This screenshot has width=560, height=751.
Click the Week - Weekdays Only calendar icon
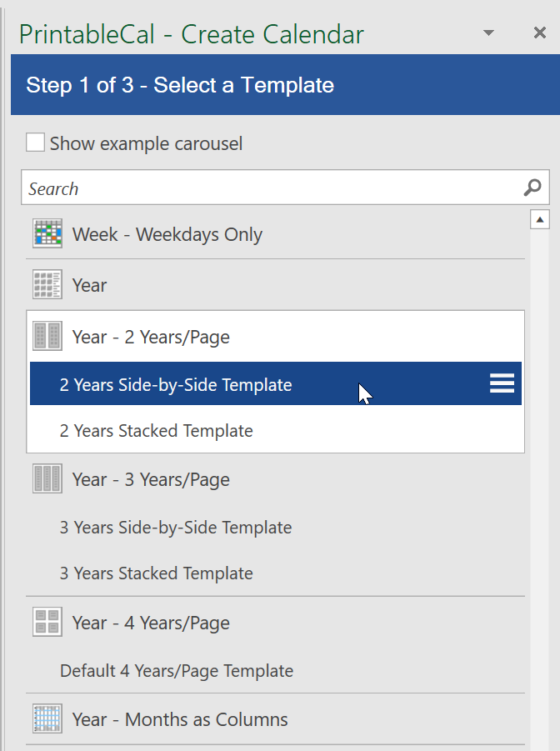[x=47, y=233]
